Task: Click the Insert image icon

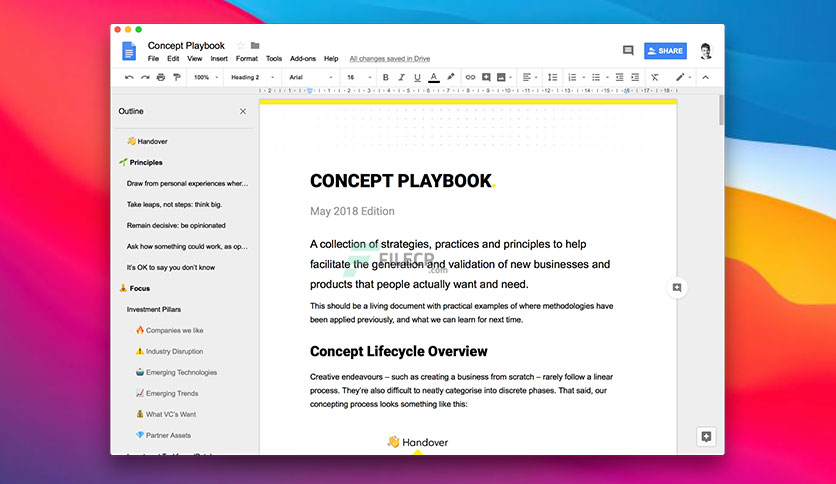Action: tap(501, 77)
